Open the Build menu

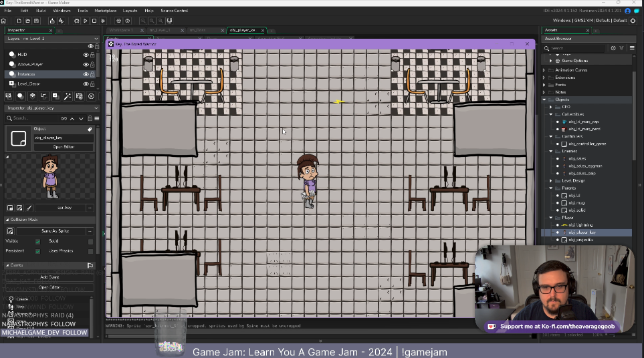tap(41, 11)
